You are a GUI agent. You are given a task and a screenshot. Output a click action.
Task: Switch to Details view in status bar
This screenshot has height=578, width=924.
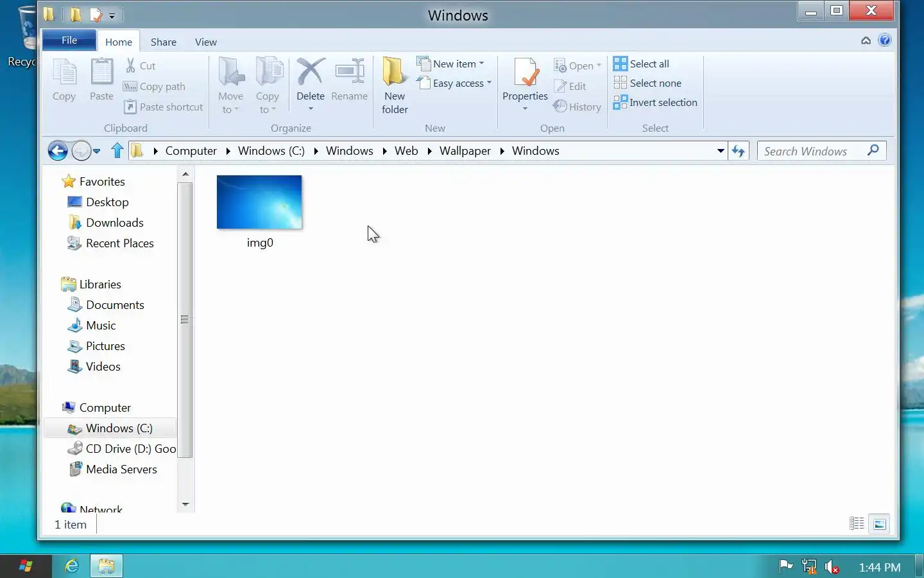click(857, 524)
